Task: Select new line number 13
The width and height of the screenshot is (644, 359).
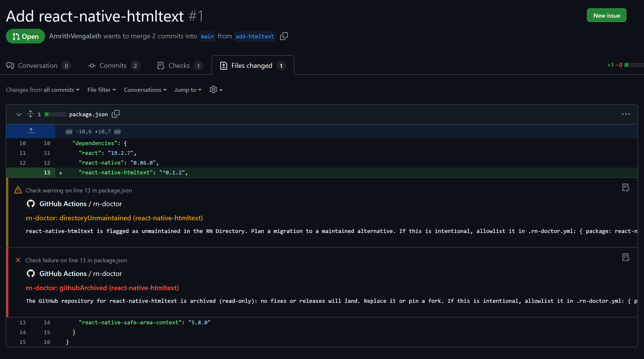Action: point(47,173)
